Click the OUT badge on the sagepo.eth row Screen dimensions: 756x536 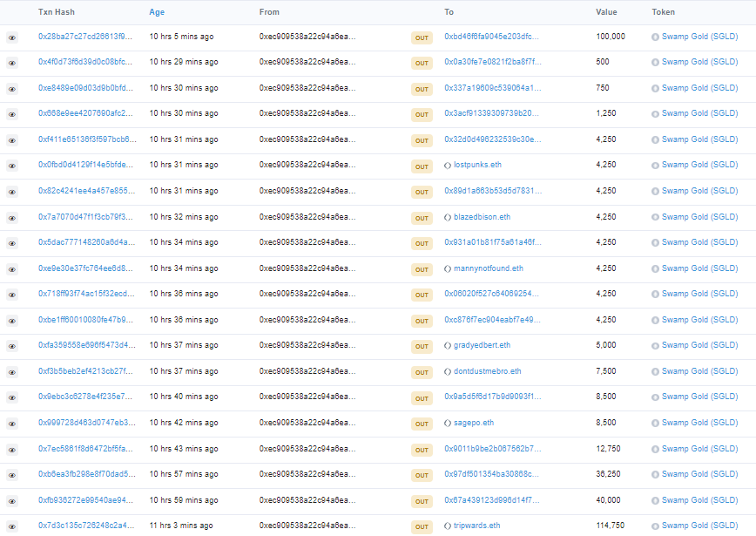422,423
